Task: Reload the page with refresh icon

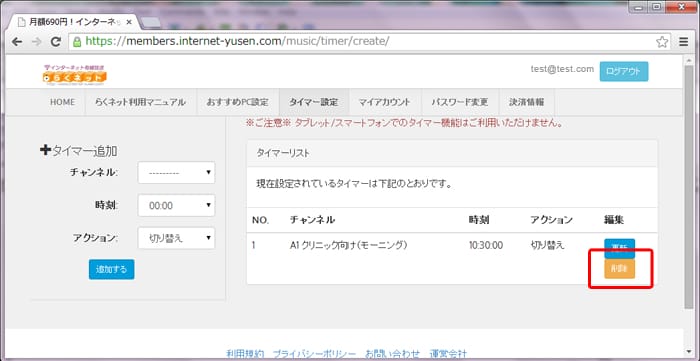Action: click(56, 42)
